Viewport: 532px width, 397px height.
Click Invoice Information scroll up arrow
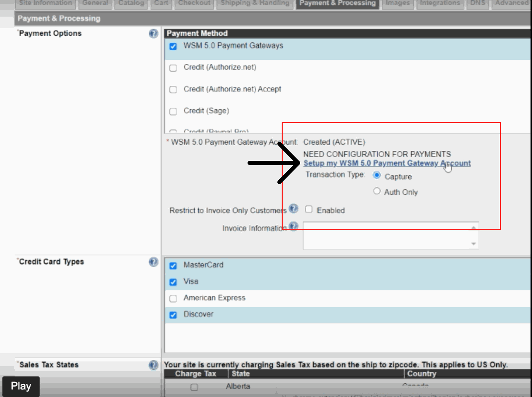(x=473, y=228)
